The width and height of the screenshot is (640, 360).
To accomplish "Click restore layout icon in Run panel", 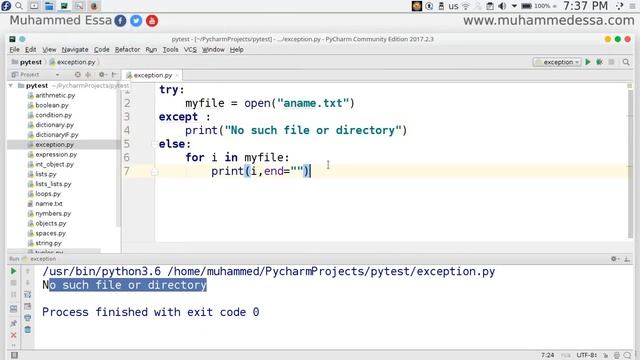I will tap(13, 309).
